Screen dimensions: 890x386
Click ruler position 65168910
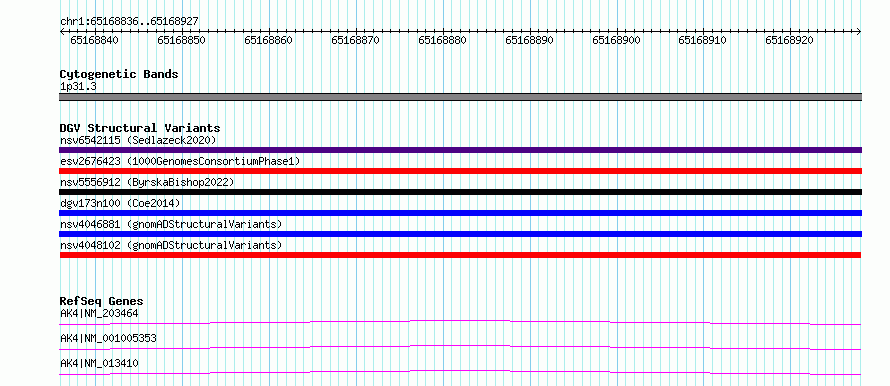tap(703, 40)
